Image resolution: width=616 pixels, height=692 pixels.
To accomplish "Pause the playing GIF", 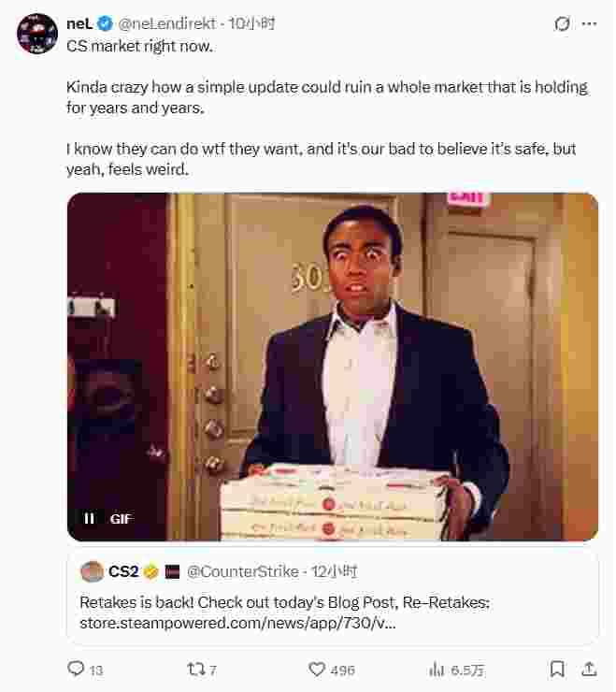I will point(90,518).
